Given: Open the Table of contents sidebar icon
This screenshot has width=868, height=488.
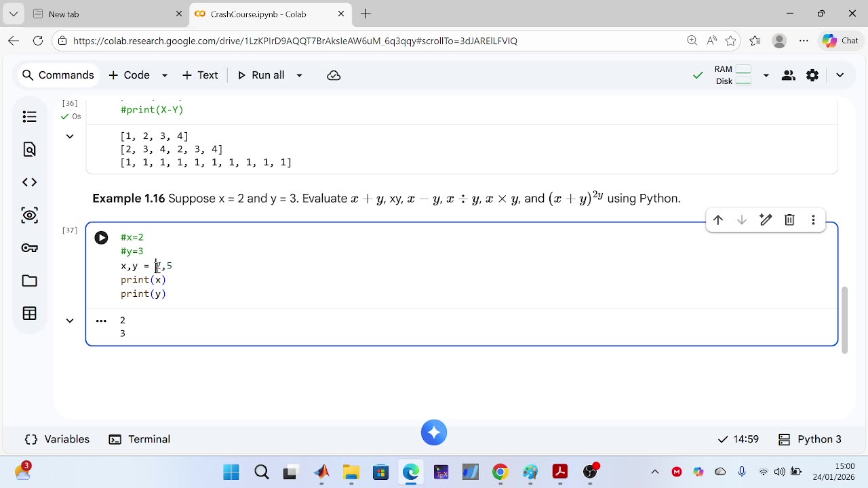Looking at the screenshot, I should [x=29, y=117].
